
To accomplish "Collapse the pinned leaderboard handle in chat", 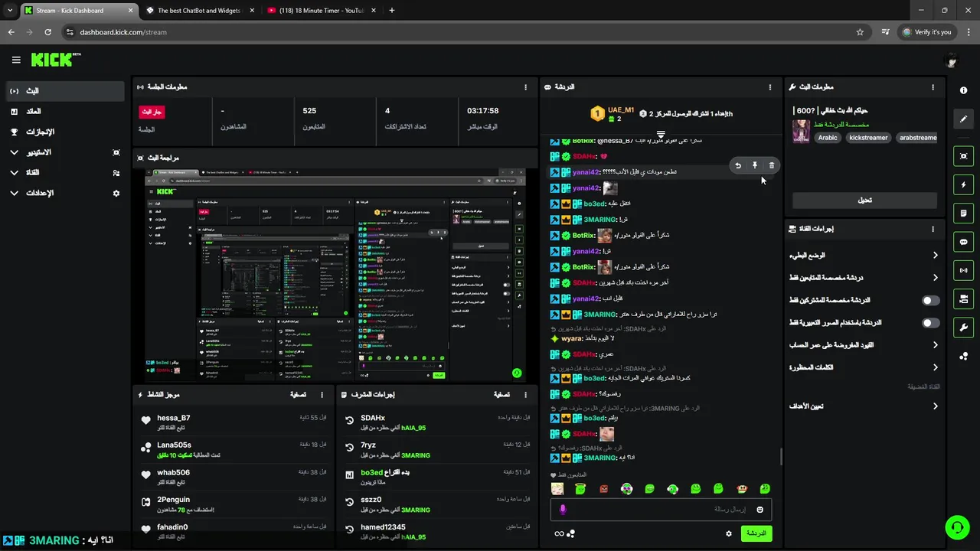I will [661, 135].
